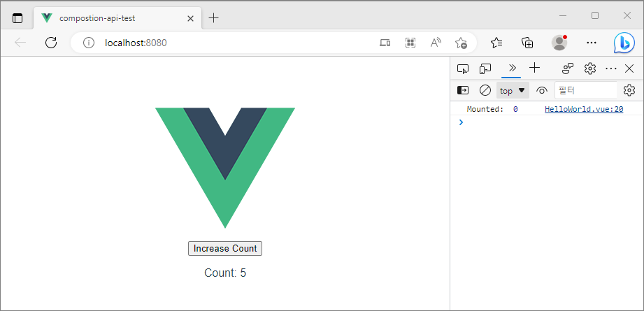The height and width of the screenshot is (311, 644).
Task: Add a new DevTools tool tab
Action: 534,68
